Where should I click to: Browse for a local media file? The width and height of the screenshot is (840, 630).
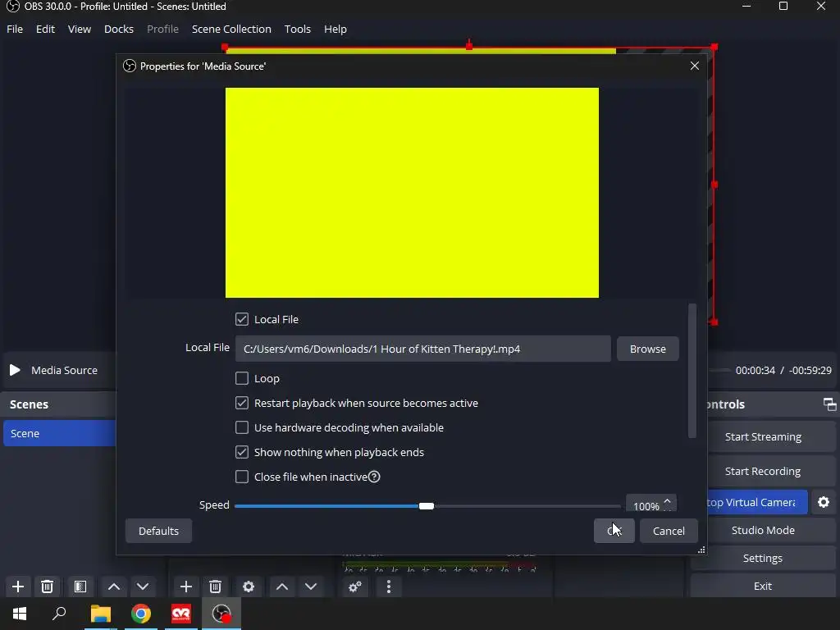tap(648, 349)
